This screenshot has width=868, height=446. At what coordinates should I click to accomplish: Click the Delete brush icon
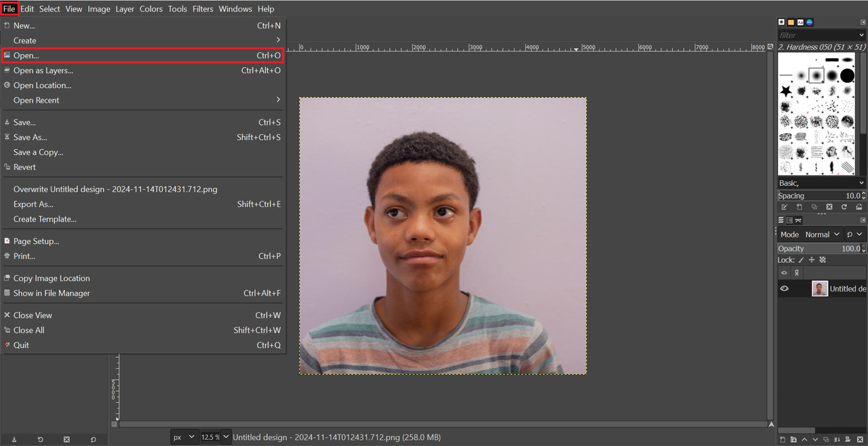pos(829,207)
